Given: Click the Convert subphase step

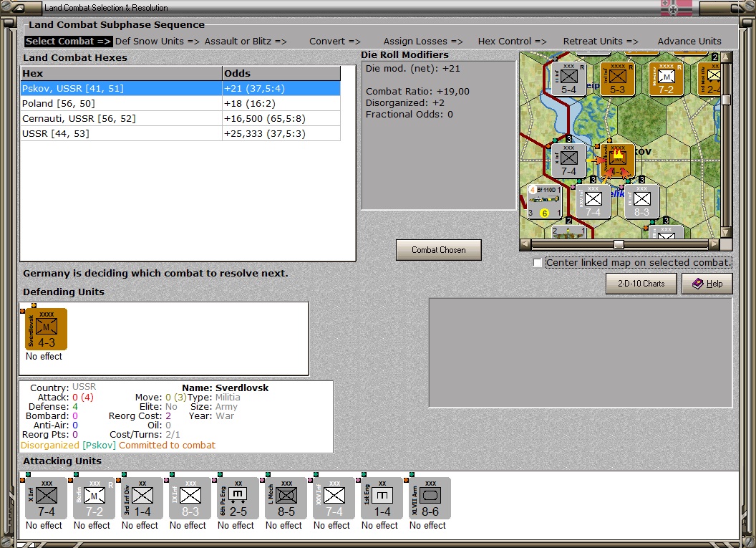Looking at the screenshot, I should 334,42.
